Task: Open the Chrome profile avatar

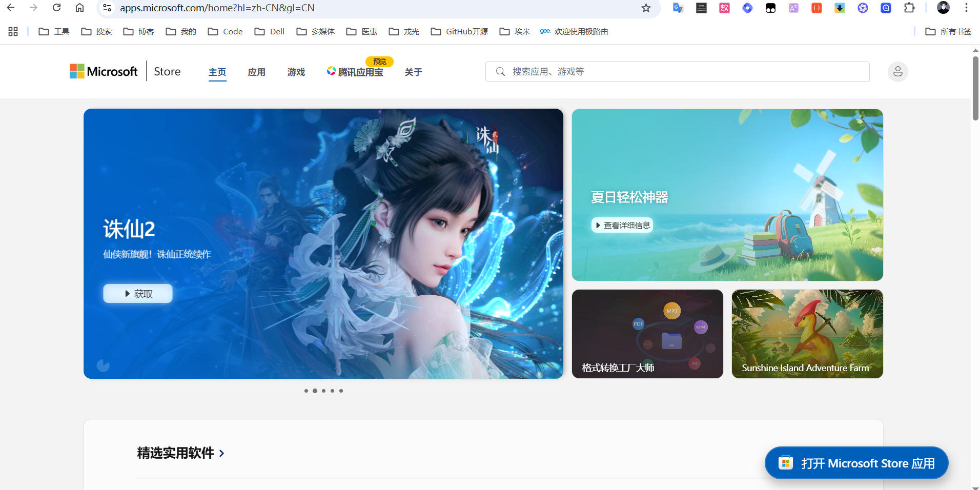Action: [943, 8]
